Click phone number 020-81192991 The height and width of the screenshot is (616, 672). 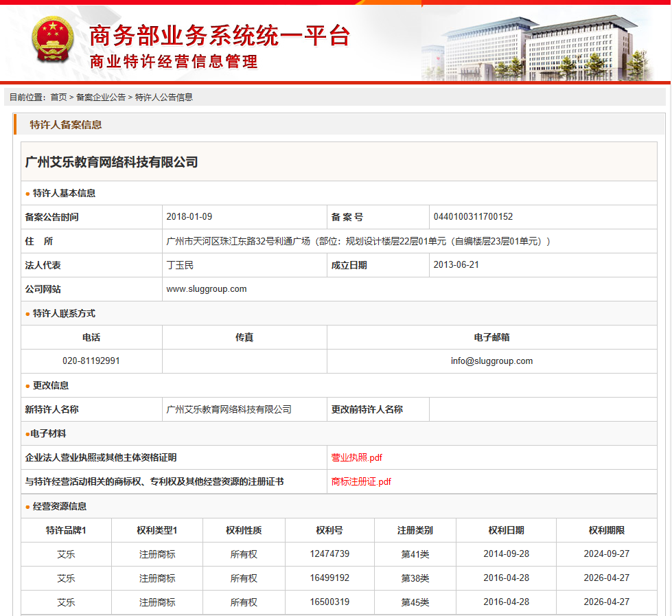[x=91, y=361]
